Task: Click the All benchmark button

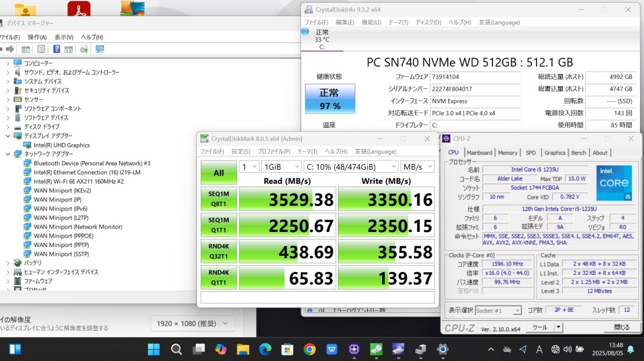Action: [218, 173]
